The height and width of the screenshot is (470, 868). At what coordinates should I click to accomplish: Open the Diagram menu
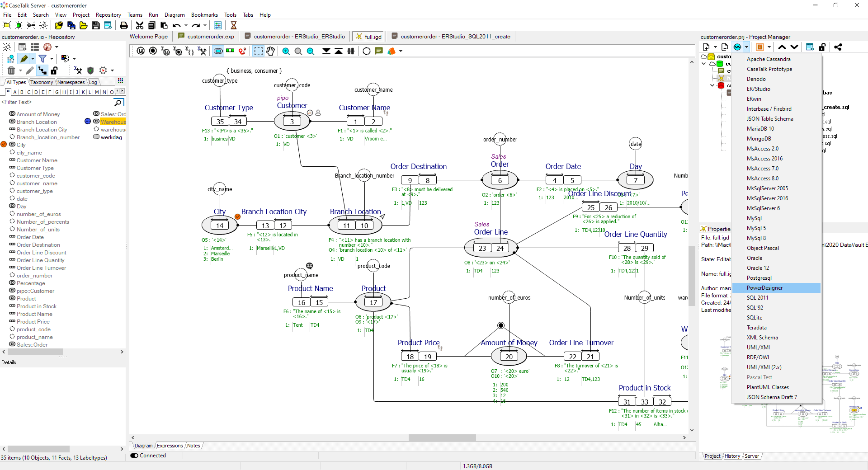175,15
